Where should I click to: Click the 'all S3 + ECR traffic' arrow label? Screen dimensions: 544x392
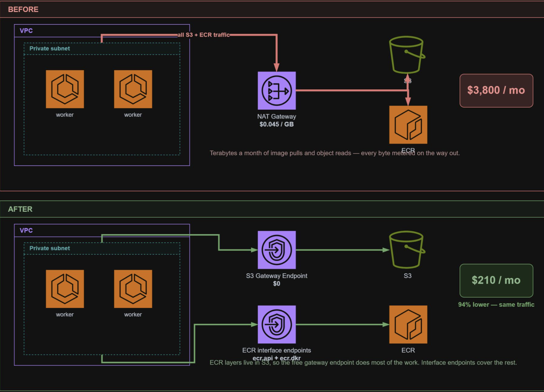[x=203, y=35]
